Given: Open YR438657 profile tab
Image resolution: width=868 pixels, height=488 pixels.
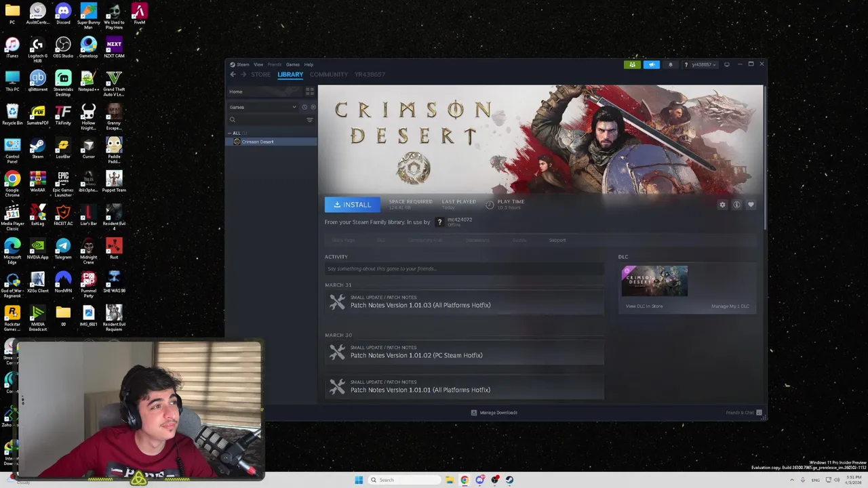Looking at the screenshot, I should tap(370, 75).
